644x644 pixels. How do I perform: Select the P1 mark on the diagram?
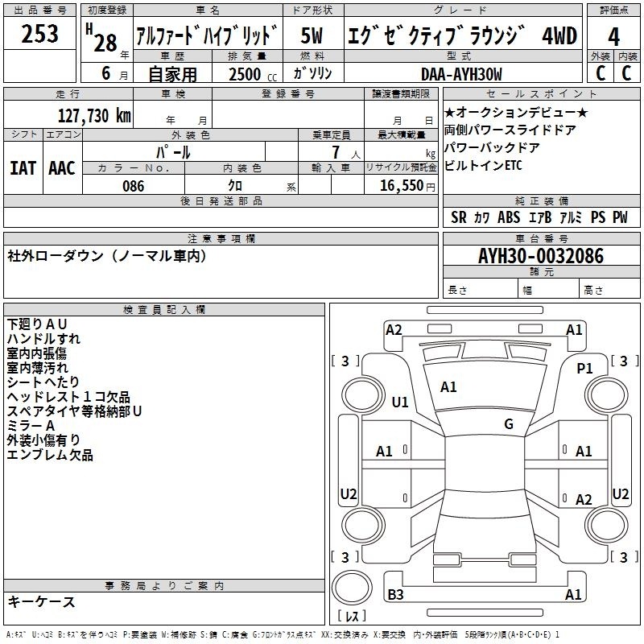tap(584, 368)
